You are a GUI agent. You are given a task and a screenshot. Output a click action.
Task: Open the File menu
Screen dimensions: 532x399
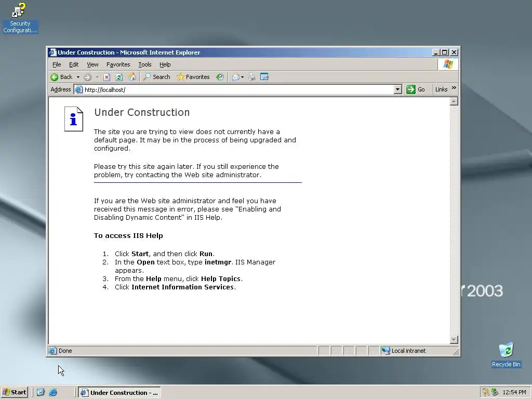point(57,64)
